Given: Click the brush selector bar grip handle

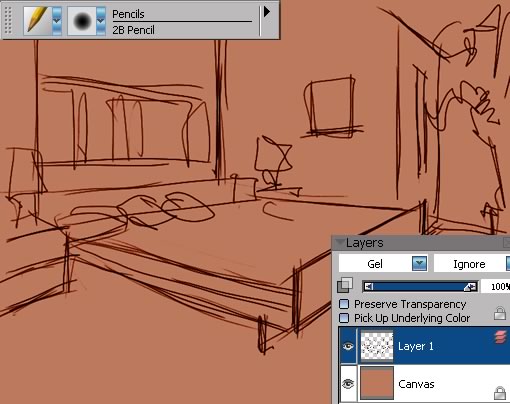Looking at the screenshot, I should tap(9, 21).
